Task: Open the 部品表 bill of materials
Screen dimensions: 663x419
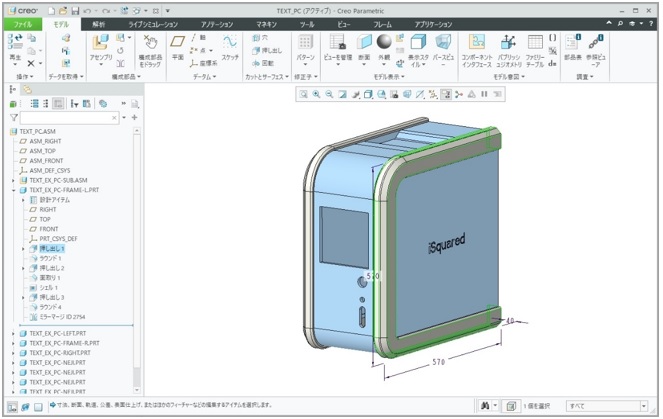Action: click(x=573, y=47)
